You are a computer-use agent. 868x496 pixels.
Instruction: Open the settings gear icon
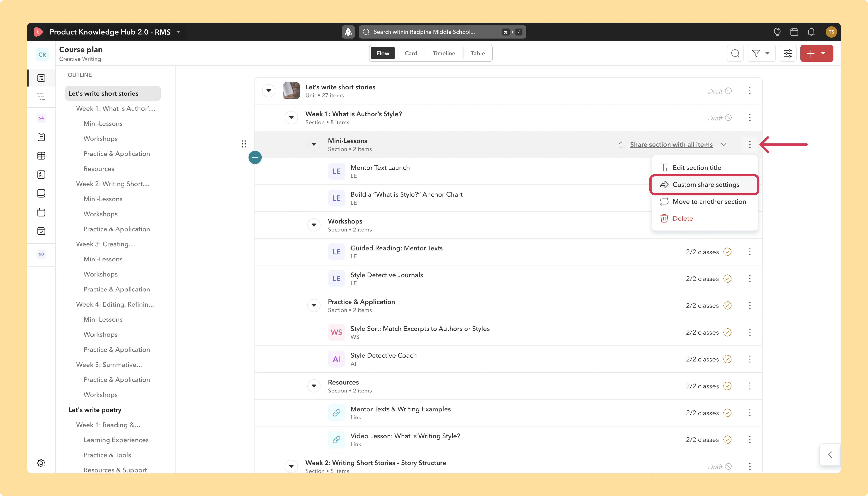(x=41, y=463)
